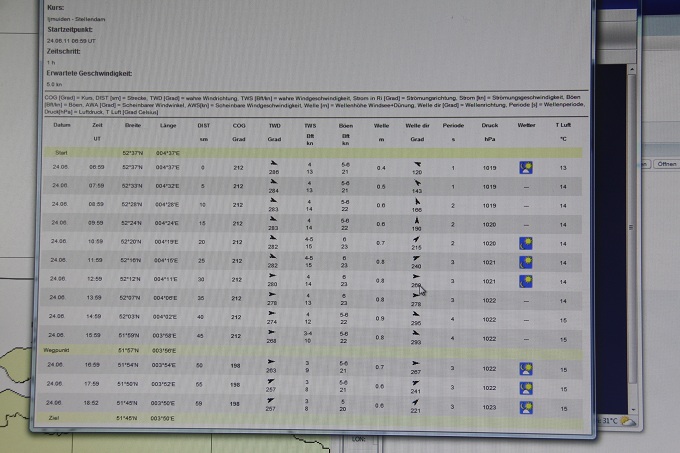Click the wave direction arrow above 295

click(417, 313)
